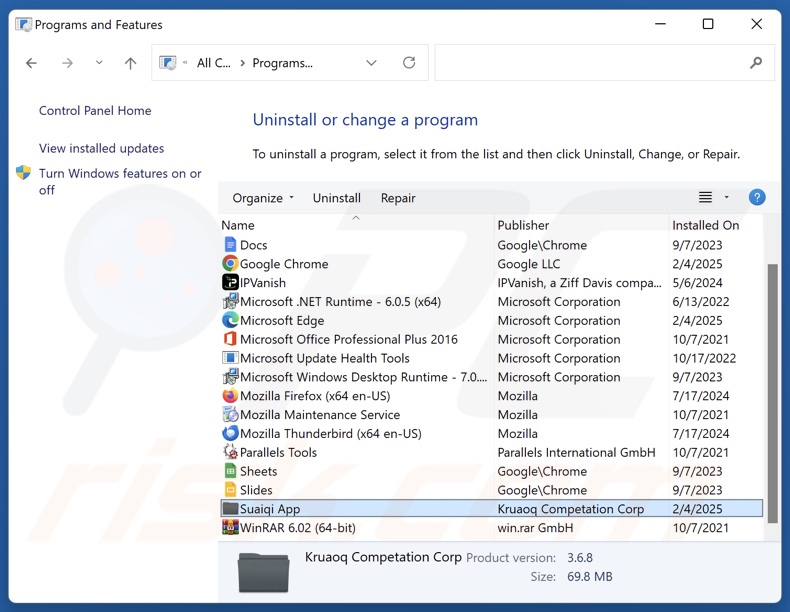
Task: Click the Programs... breadcrumb
Action: (x=283, y=63)
